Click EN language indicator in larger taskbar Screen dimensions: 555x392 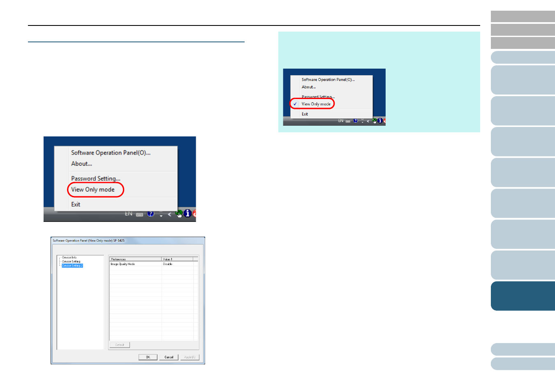[x=129, y=214]
